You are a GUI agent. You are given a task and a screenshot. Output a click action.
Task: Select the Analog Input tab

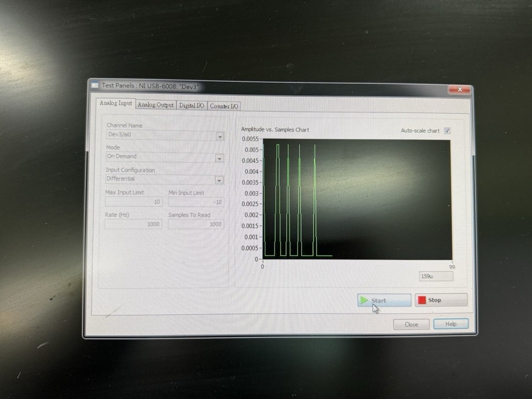coord(115,104)
